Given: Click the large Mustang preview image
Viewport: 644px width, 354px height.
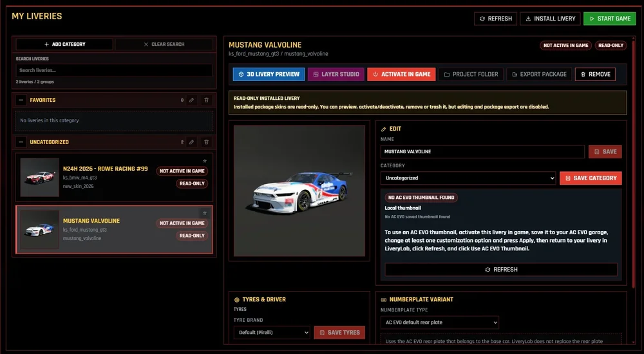Looking at the screenshot, I should coord(299,191).
